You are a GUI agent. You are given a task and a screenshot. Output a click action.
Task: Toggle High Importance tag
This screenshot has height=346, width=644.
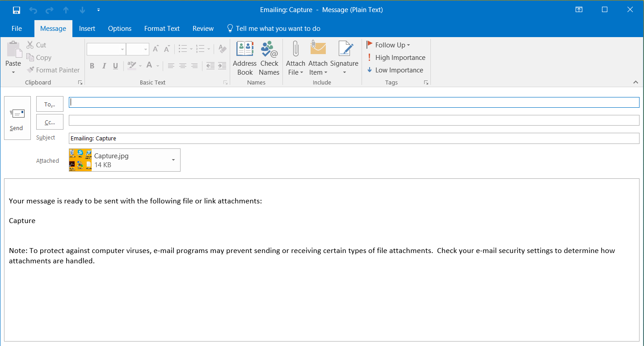tap(396, 58)
